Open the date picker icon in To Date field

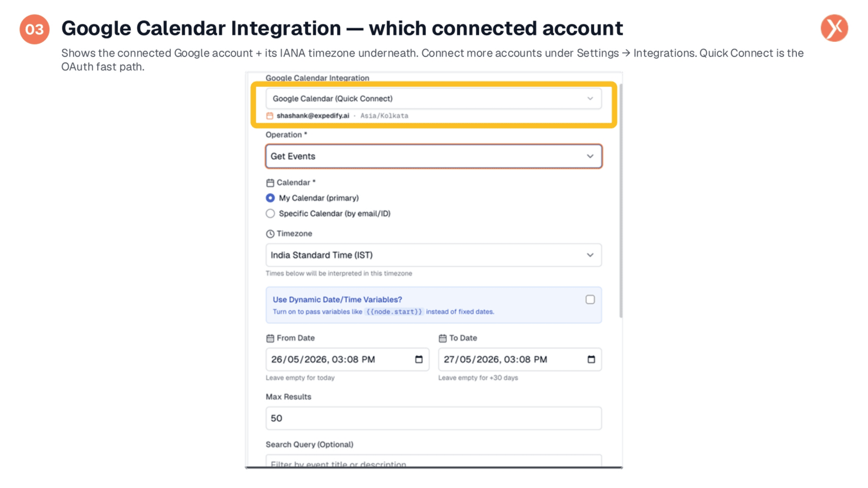click(x=591, y=359)
